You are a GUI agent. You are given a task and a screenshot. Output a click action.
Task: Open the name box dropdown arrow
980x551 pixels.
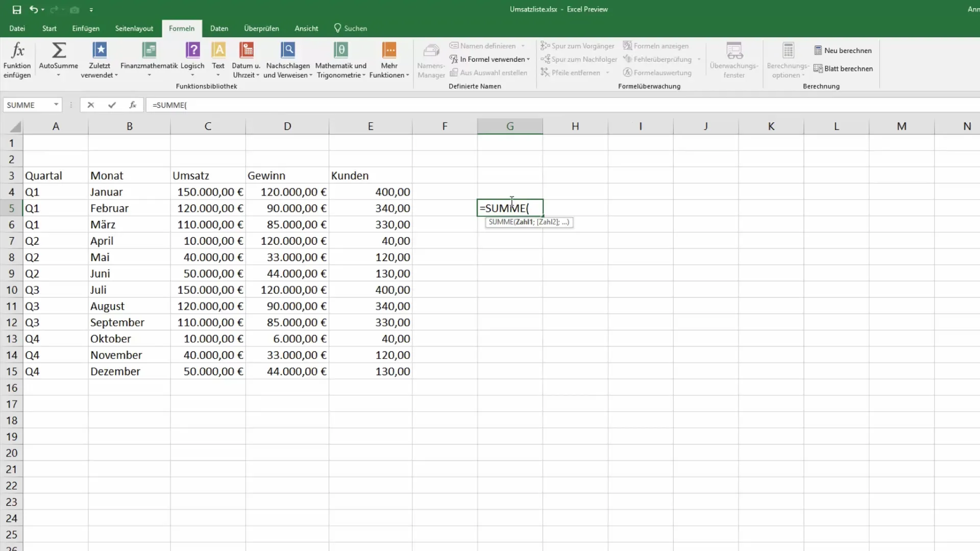(x=56, y=105)
